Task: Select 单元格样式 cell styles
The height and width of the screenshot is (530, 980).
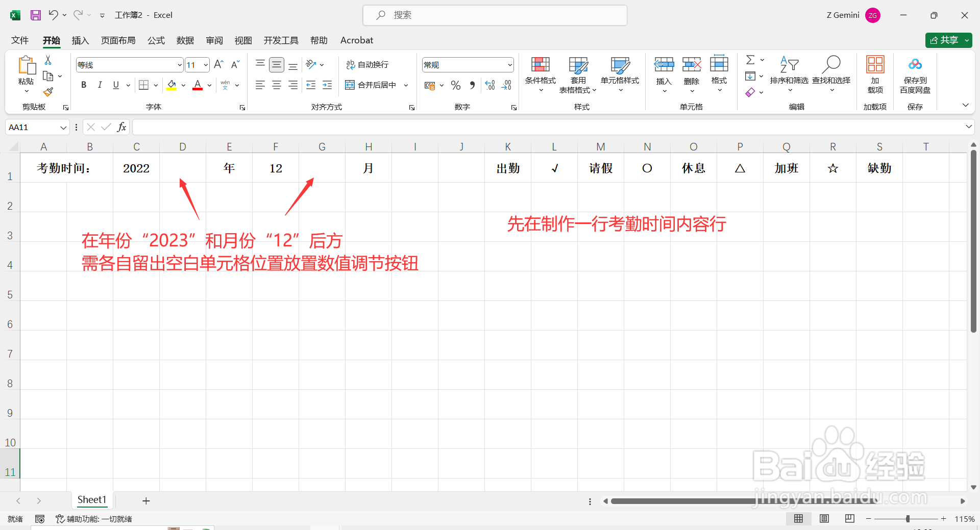Action: click(x=620, y=74)
